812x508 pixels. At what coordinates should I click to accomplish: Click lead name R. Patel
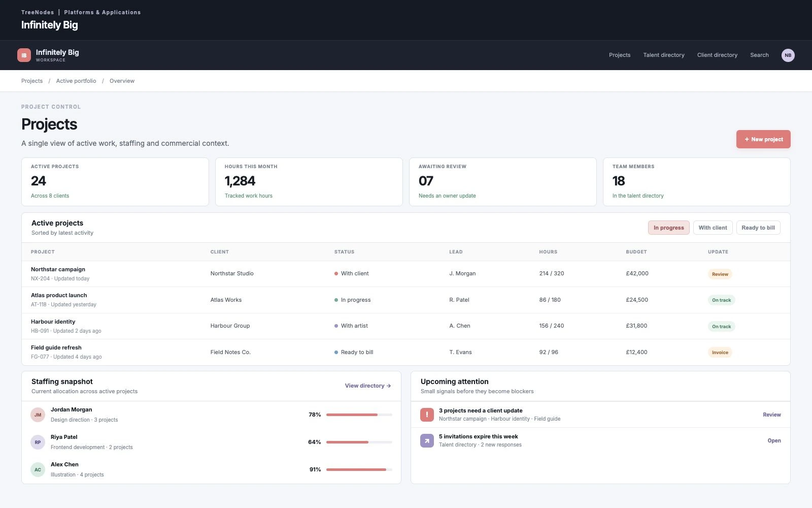pyautogui.click(x=459, y=300)
